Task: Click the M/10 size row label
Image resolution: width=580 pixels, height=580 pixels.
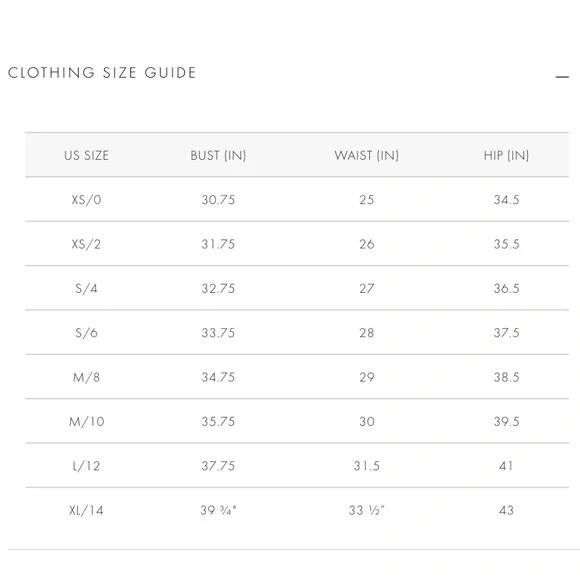Action: pos(87,422)
